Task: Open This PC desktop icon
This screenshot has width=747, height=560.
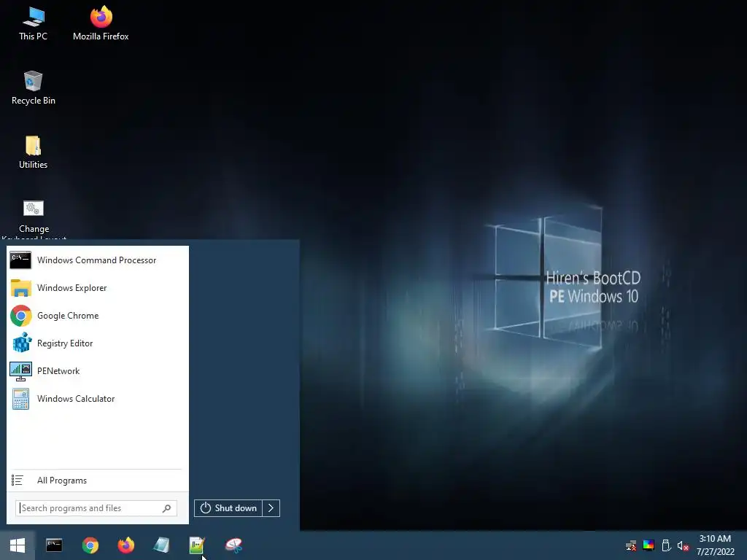Action: (x=33, y=24)
